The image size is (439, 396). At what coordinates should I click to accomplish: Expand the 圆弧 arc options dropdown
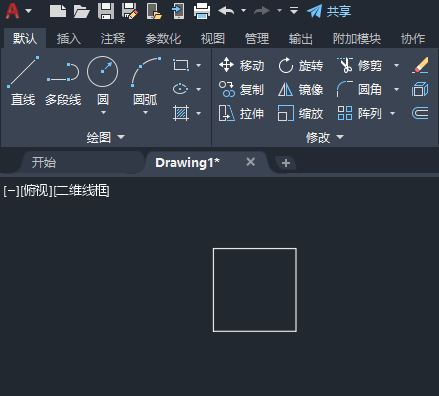[x=145, y=113]
